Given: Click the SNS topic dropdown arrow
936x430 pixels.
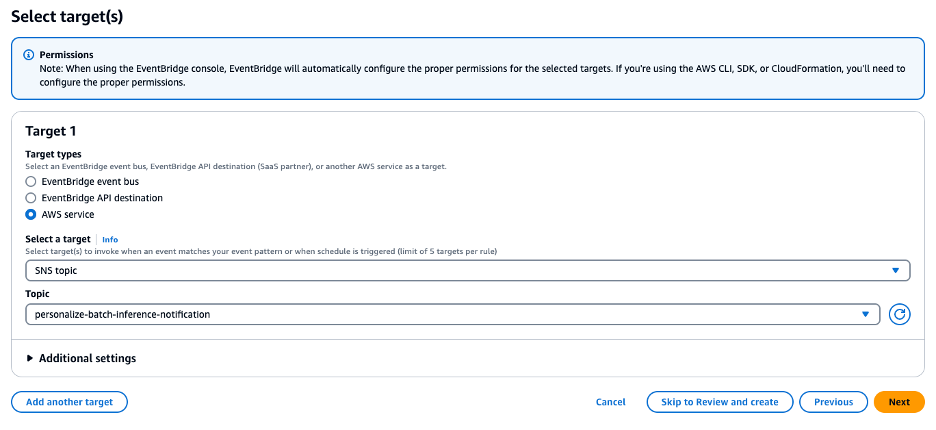Looking at the screenshot, I should point(895,271).
